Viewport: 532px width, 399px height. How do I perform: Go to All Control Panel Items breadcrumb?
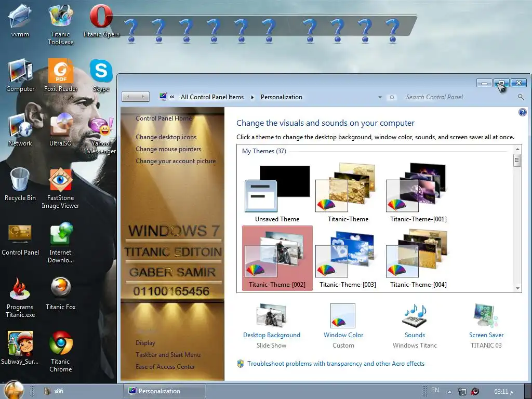(212, 97)
